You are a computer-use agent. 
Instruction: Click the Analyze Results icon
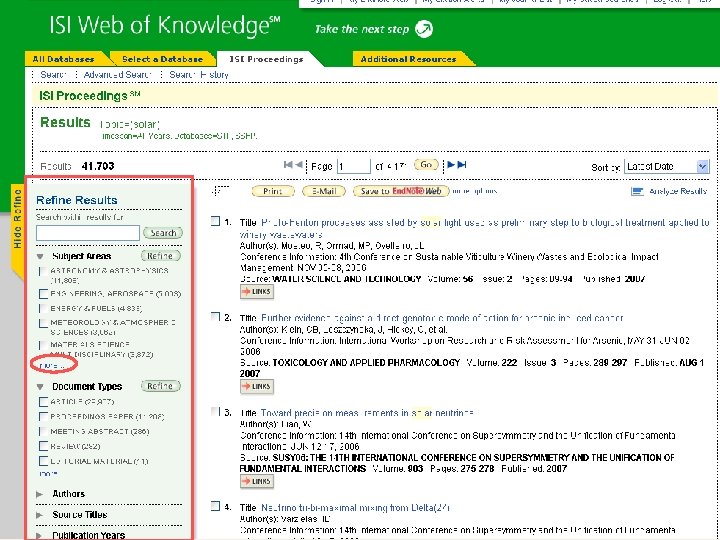click(x=637, y=191)
